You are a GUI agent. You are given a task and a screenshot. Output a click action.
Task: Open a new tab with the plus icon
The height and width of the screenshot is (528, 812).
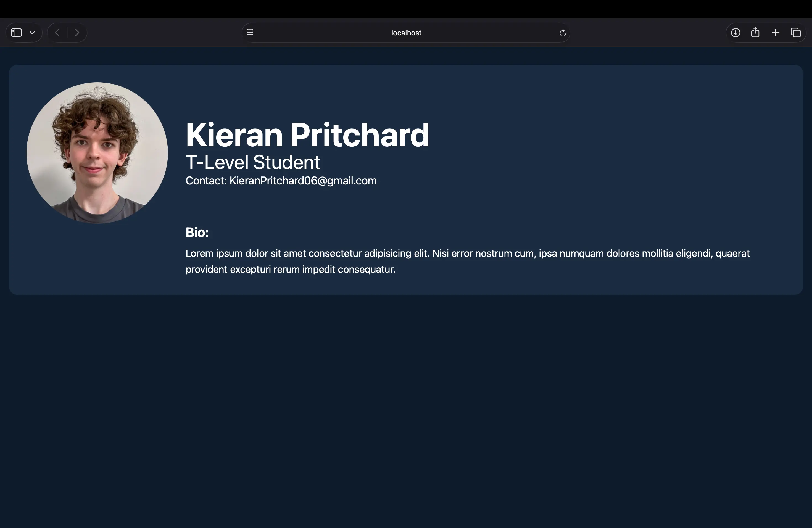point(776,32)
